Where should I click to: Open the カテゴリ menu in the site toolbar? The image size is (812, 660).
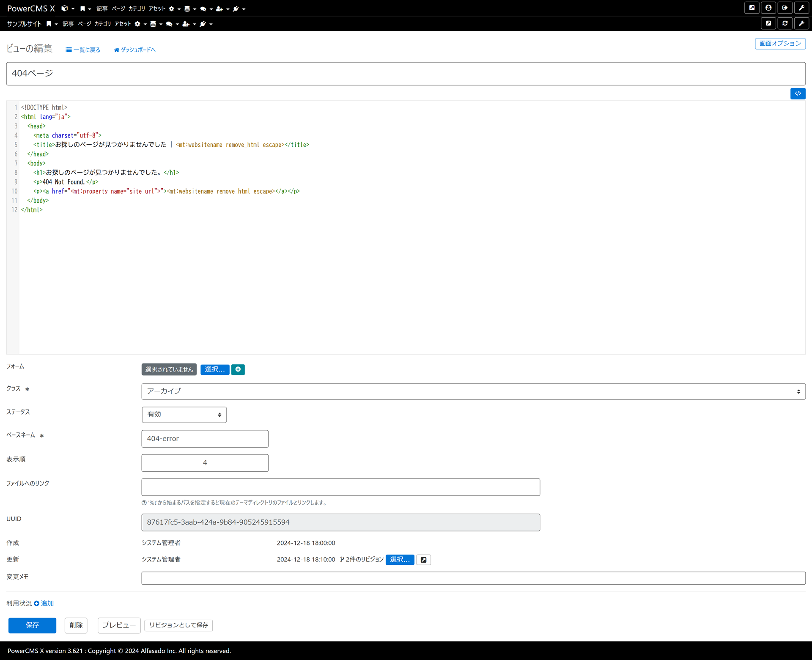(x=102, y=24)
